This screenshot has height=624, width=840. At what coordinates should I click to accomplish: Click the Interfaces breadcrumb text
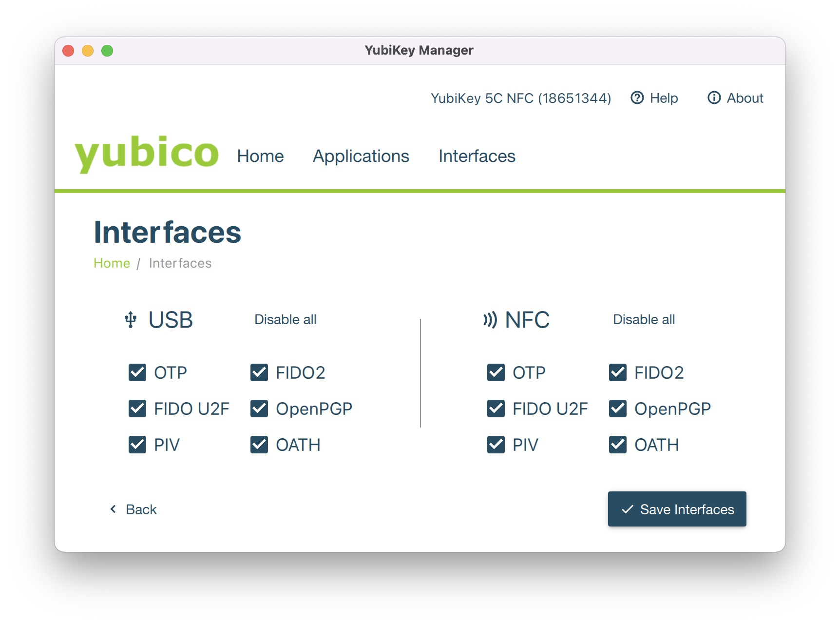tap(180, 263)
